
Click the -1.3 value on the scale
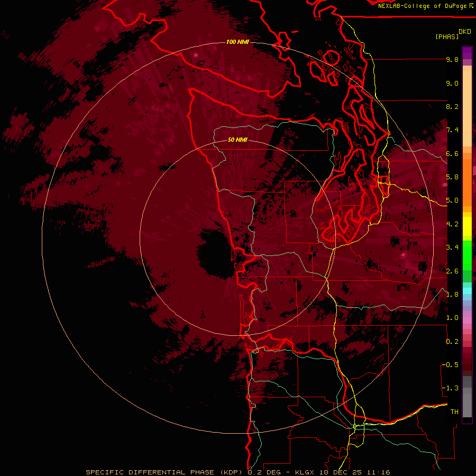point(450,389)
